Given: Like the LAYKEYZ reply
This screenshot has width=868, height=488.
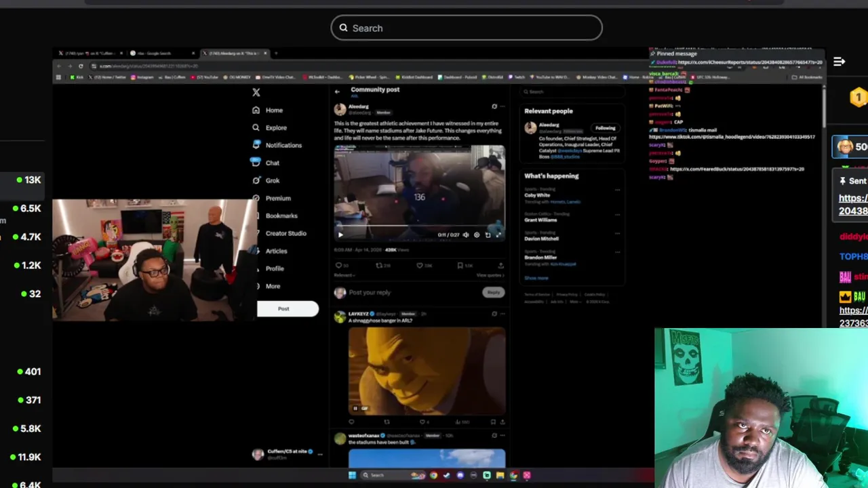Looking at the screenshot, I should (x=421, y=422).
